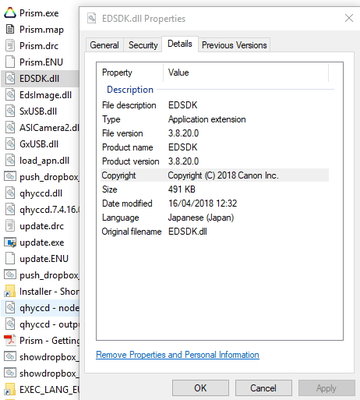Click the Japanese (Japan) value
Screen dimensions: 360x400
point(201,218)
